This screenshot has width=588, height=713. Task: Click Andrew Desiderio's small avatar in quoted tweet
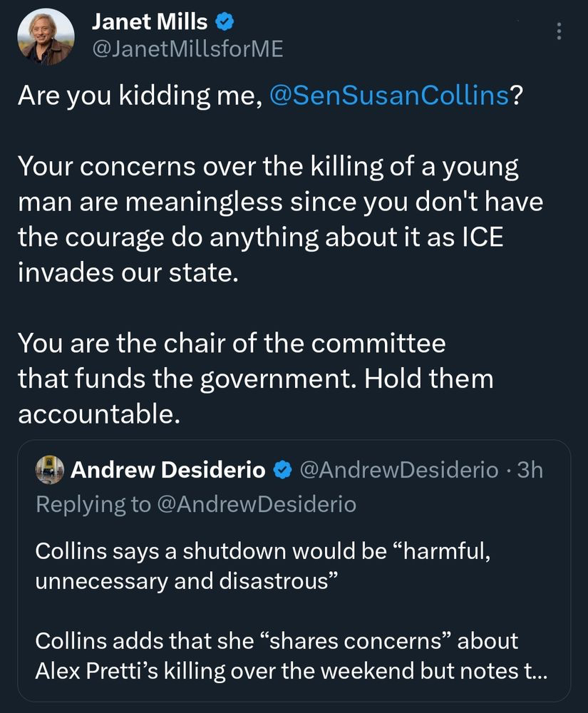[50, 469]
